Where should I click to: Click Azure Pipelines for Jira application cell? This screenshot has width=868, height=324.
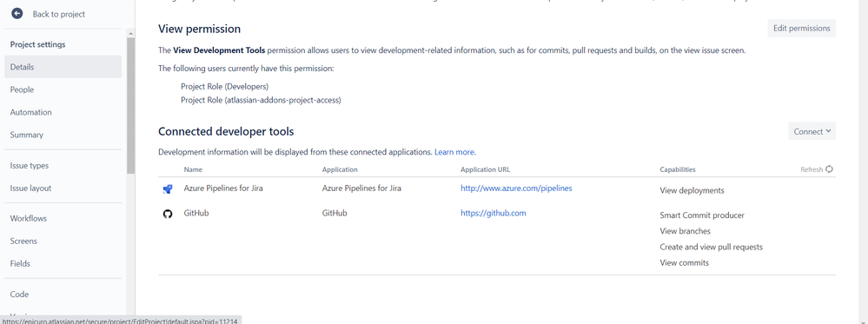pos(361,188)
